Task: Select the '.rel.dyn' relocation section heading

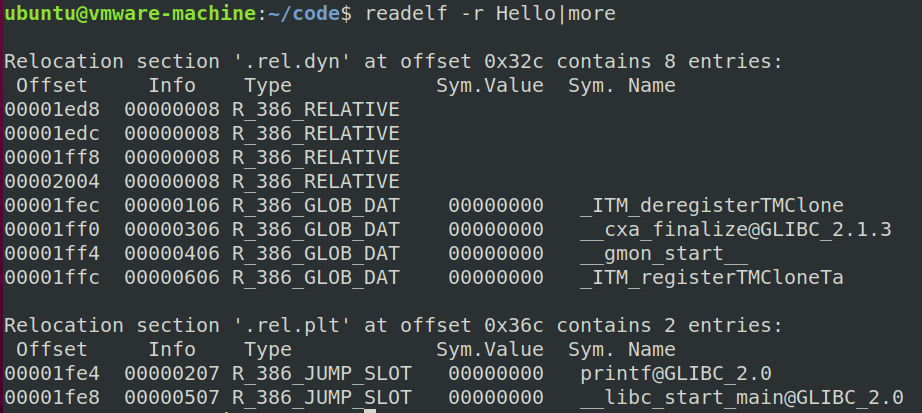Action: (393, 62)
